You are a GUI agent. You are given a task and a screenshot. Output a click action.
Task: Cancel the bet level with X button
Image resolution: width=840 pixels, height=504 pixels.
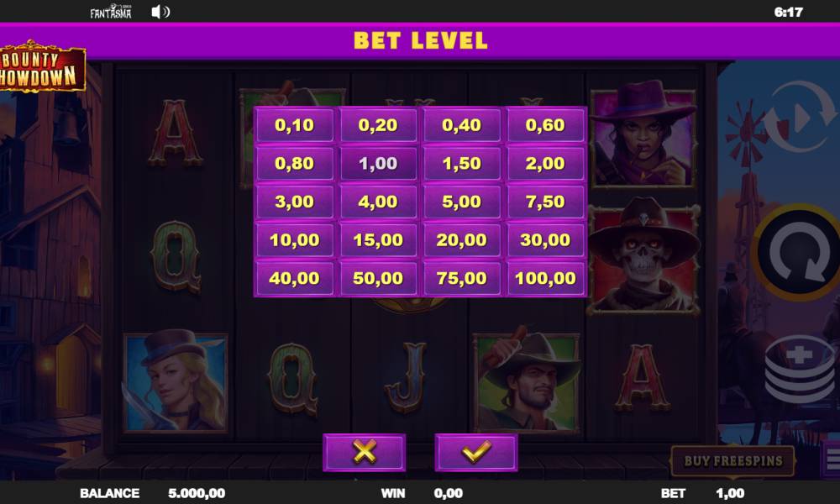click(x=365, y=452)
